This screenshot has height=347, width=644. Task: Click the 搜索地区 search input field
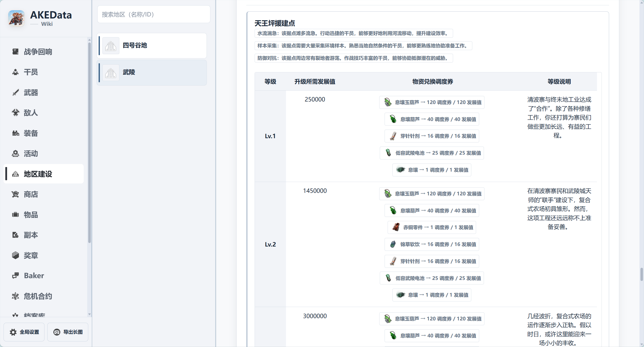point(154,14)
